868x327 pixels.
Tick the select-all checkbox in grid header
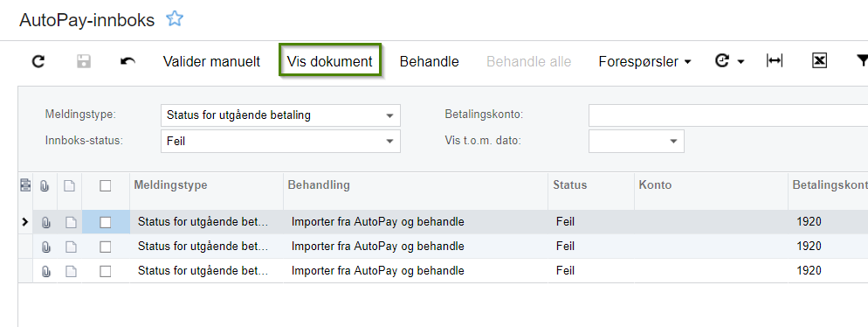pos(105,186)
